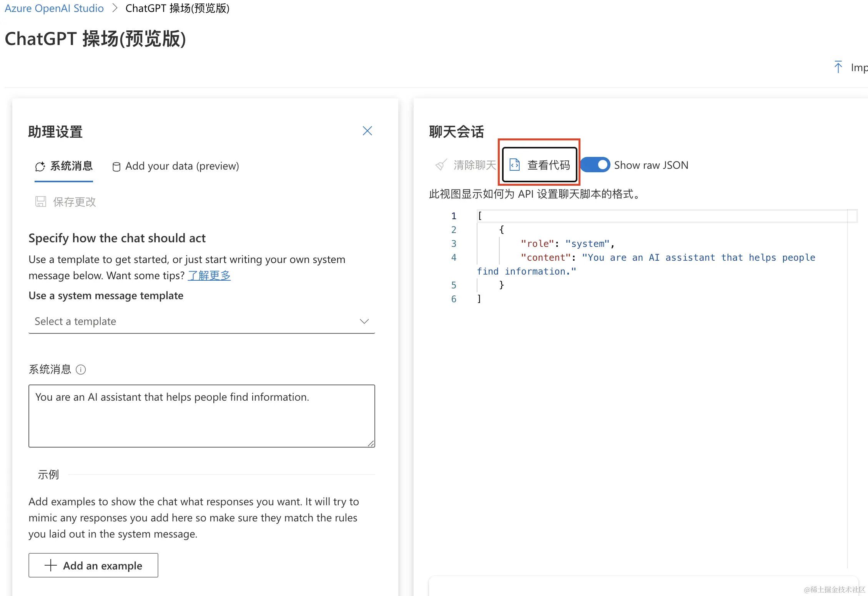Switch to the 系统消息 tab
The height and width of the screenshot is (596, 868).
tap(71, 166)
